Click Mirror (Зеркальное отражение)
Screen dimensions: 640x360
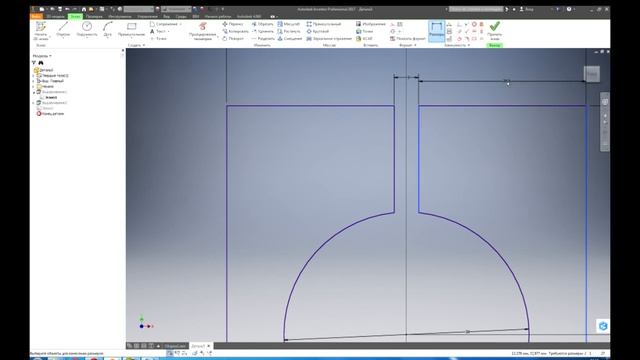click(x=329, y=38)
